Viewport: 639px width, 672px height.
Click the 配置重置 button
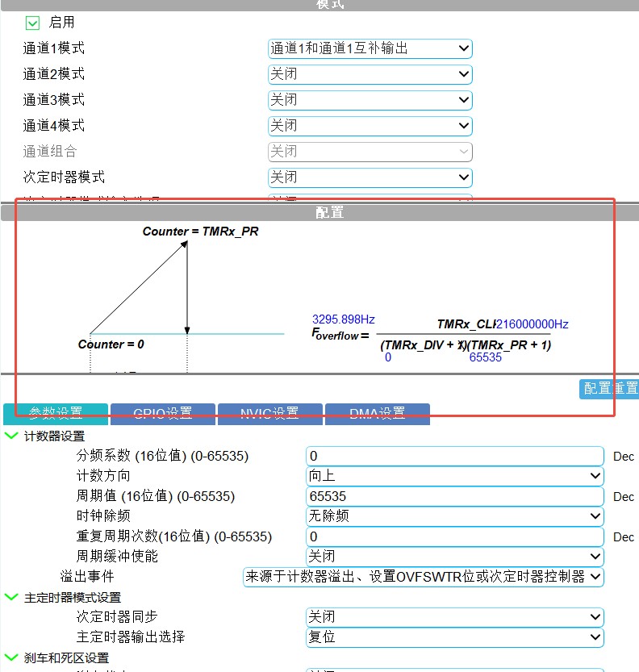(x=608, y=388)
